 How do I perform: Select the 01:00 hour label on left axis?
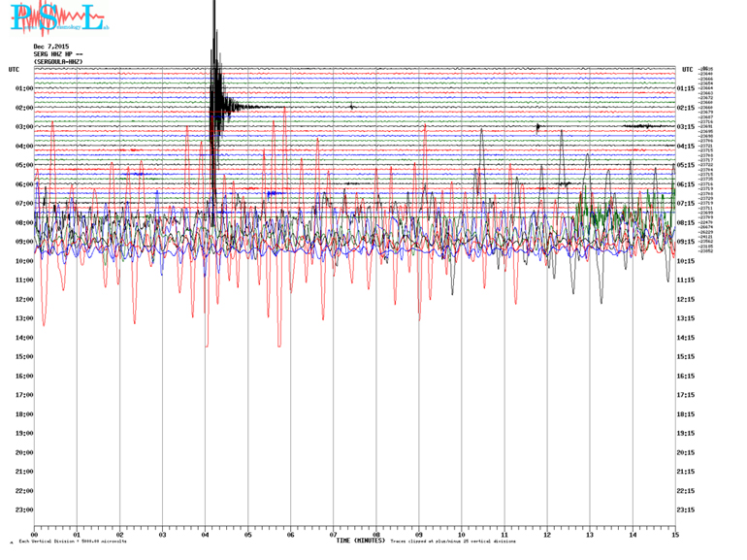click(x=24, y=88)
